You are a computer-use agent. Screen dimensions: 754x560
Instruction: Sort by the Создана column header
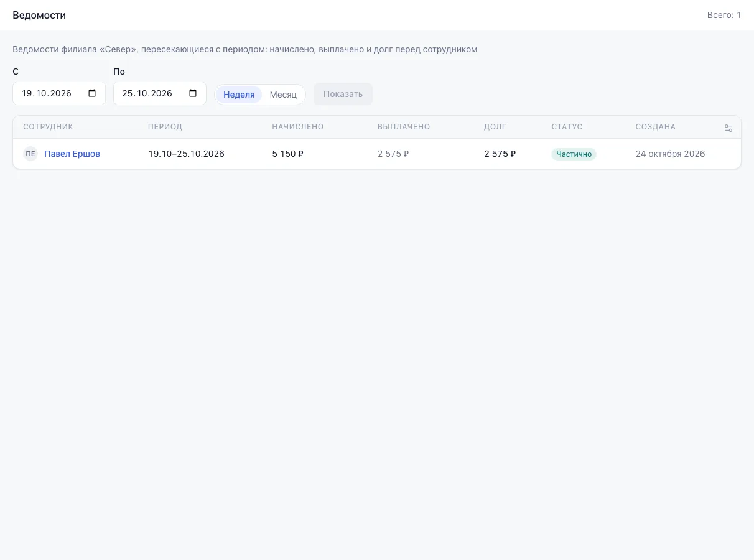pyautogui.click(x=656, y=127)
